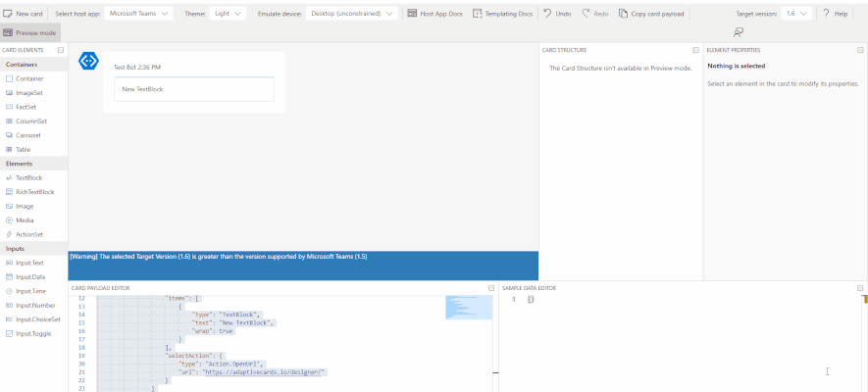The width and height of the screenshot is (868, 392).
Task: Select the Media element icon
Action: coord(9,220)
